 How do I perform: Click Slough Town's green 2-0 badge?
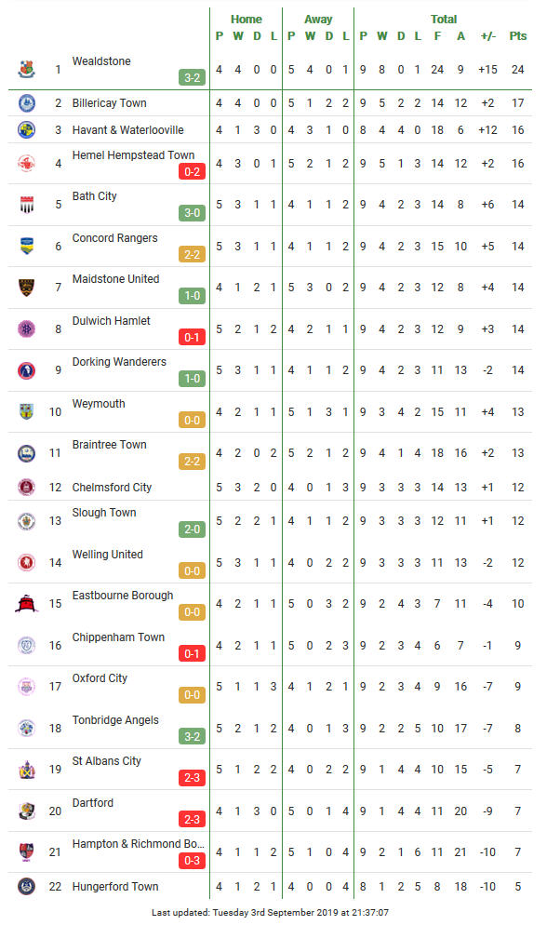(x=193, y=530)
